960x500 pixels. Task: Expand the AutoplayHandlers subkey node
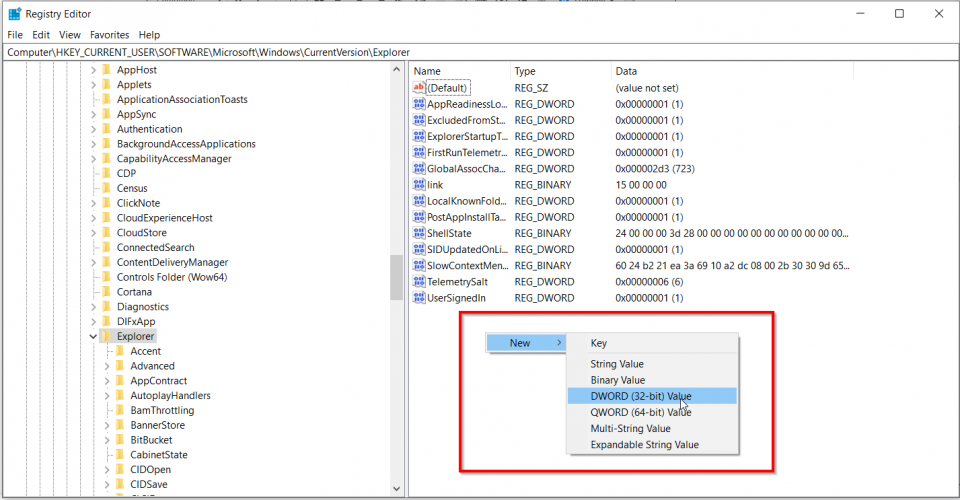(x=107, y=395)
